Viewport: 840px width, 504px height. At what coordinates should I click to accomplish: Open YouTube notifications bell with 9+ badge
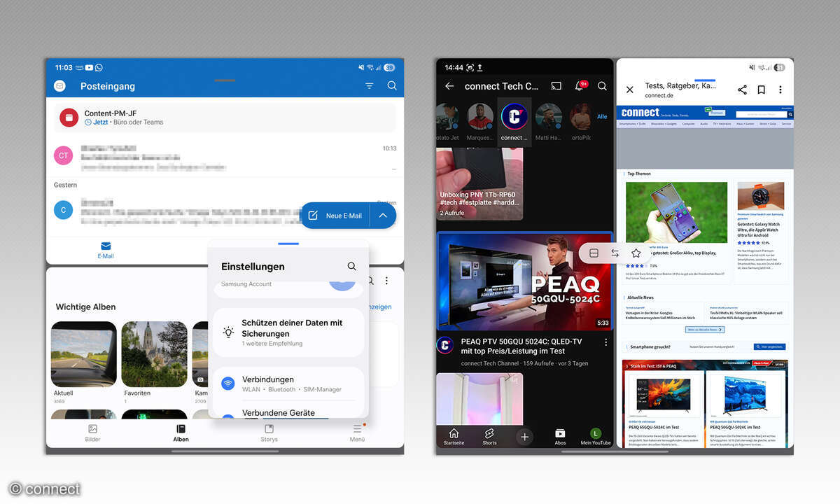[x=580, y=85]
